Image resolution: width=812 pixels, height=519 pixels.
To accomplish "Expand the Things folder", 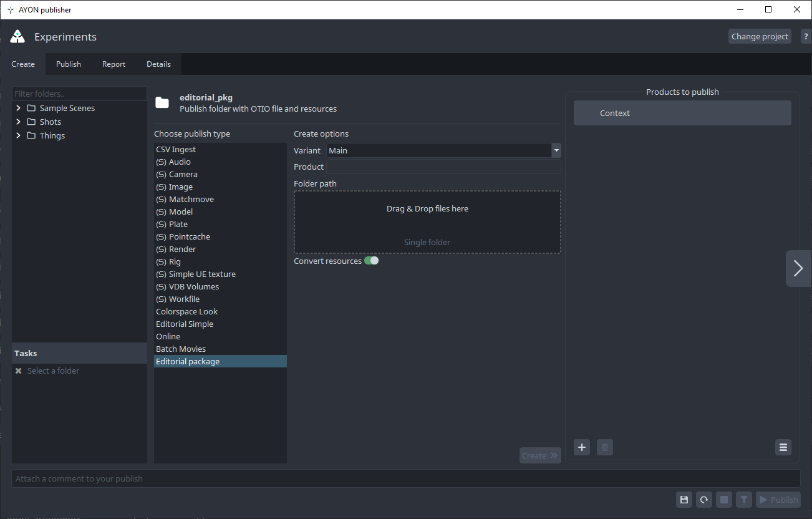I will tap(18, 135).
